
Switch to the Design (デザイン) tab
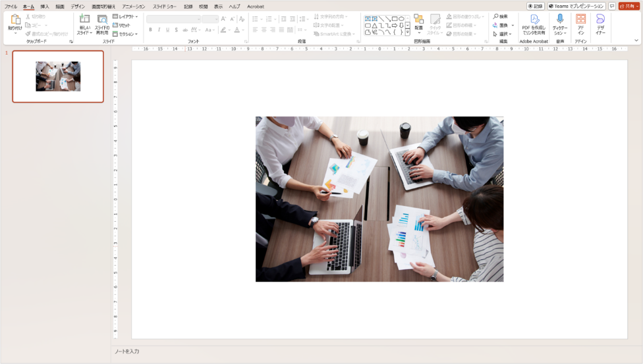pyautogui.click(x=78, y=7)
